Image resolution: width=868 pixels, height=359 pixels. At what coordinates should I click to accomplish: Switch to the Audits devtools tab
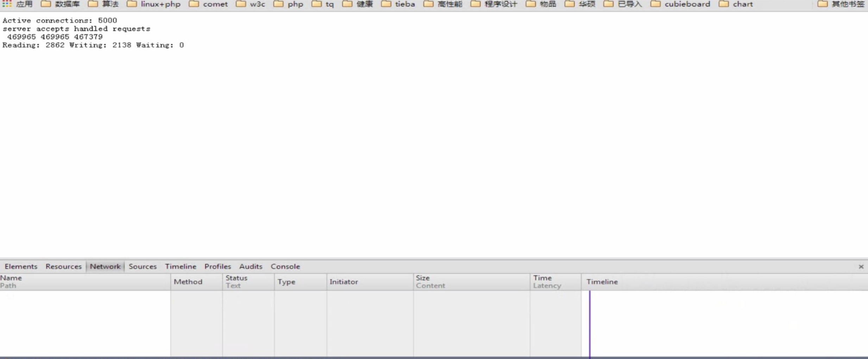pyautogui.click(x=251, y=266)
